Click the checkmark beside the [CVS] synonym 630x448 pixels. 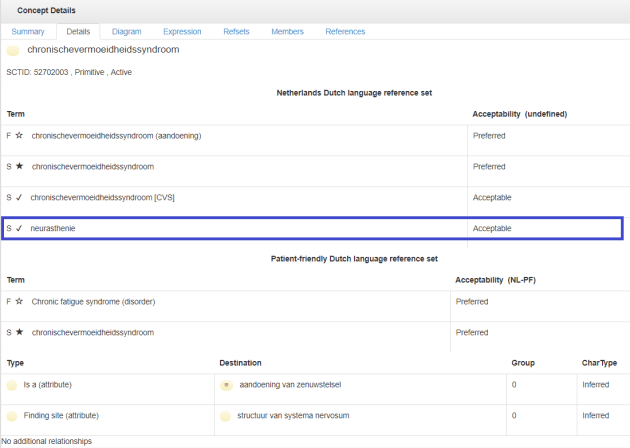click(x=19, y=198)
